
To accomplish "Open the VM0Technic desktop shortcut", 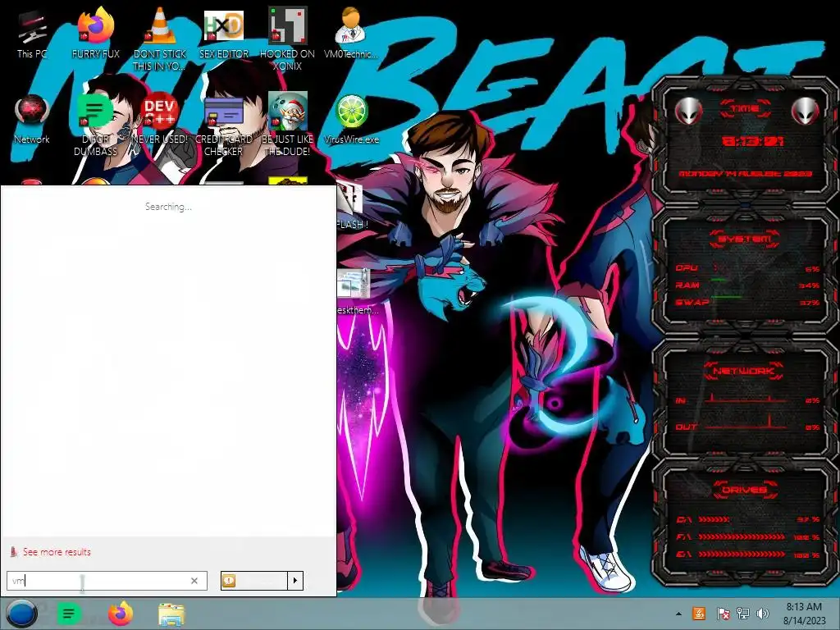I will pyautogui.click(x=351, y=33).
